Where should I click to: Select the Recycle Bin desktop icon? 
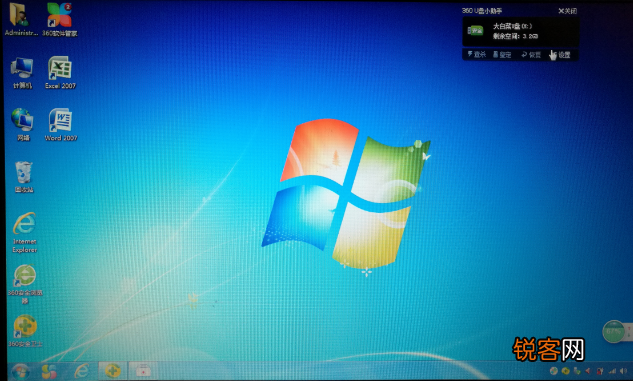tap(24, 177)
